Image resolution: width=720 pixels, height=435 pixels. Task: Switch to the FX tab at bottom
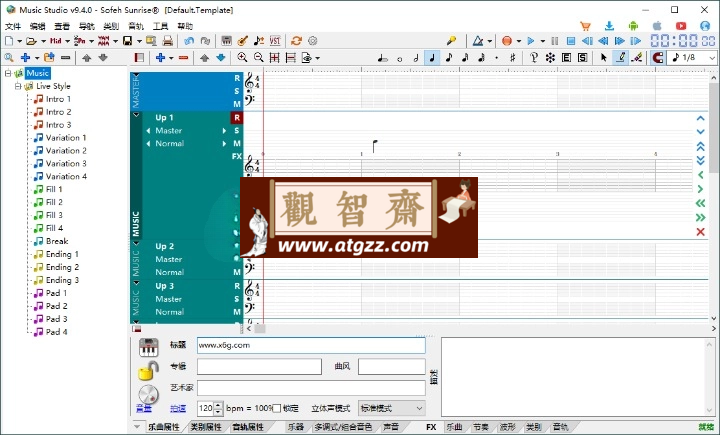pyautogui.click(x=431, y=427)
